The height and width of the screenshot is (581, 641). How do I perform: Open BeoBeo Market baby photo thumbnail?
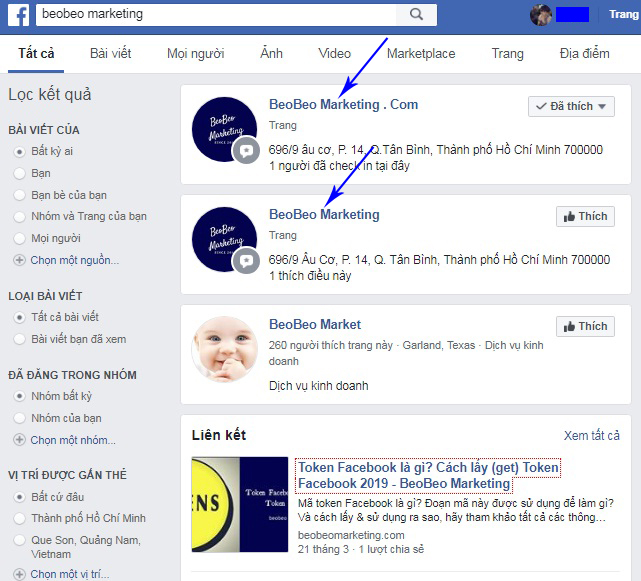(224, 349)
